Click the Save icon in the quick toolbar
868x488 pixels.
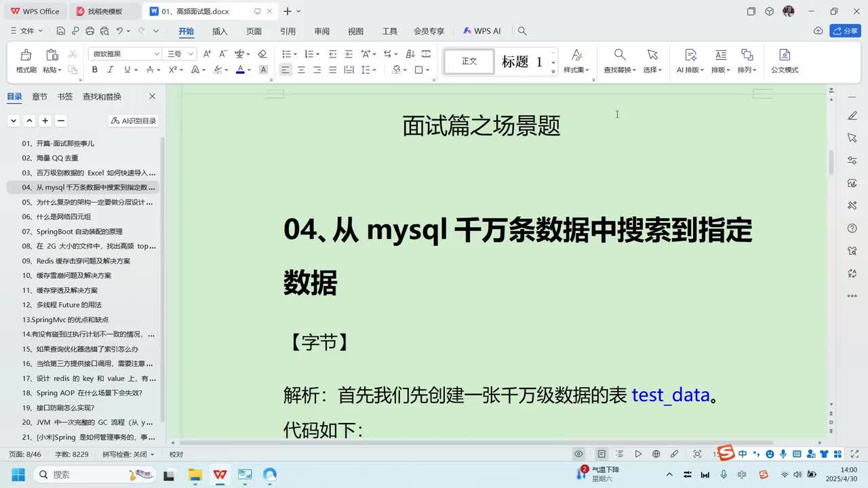[60, 31]
